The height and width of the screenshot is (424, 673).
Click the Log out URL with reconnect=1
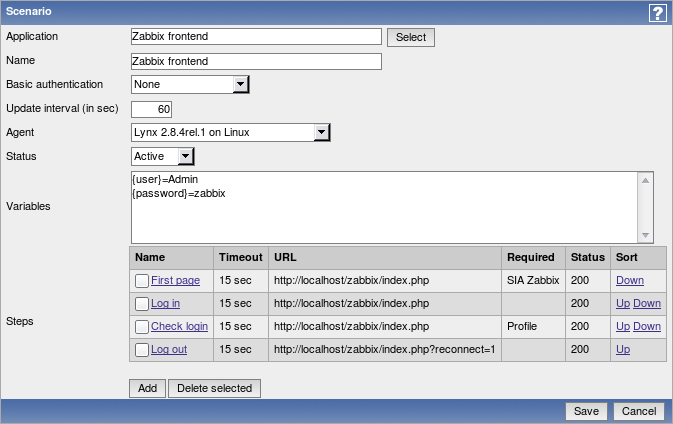pos(385,349)
